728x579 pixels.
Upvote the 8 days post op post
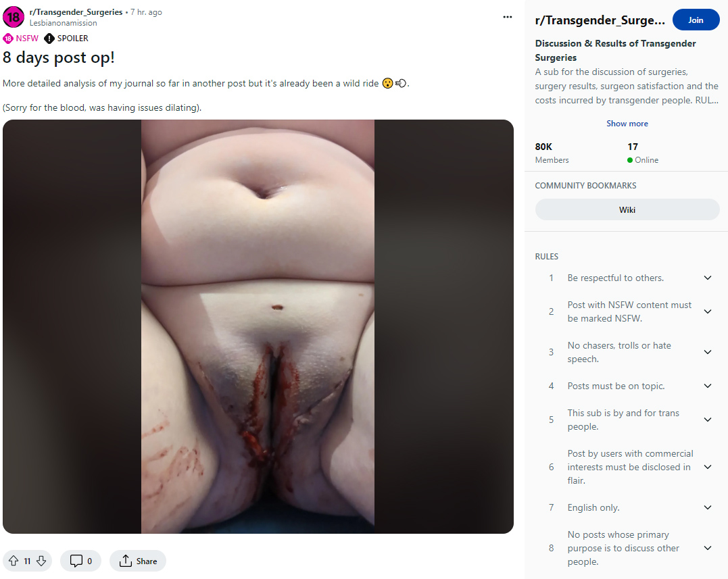[x=14, y=561]
